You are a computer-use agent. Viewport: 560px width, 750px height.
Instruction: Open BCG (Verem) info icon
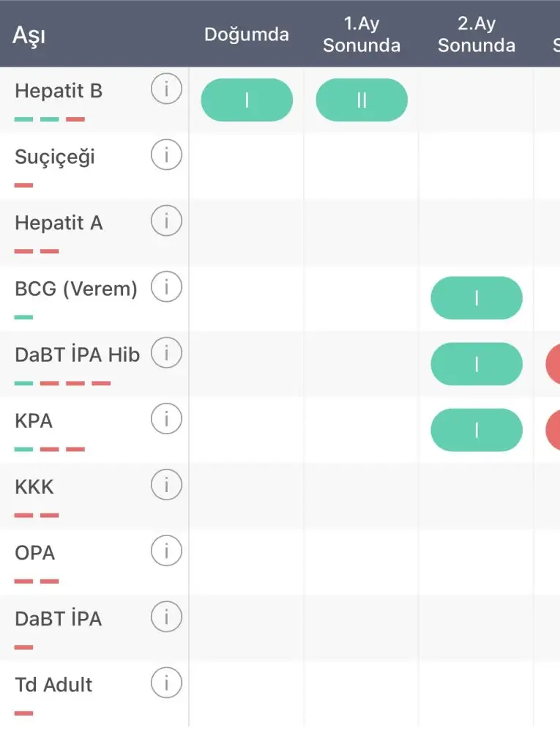tap(166, 288)
